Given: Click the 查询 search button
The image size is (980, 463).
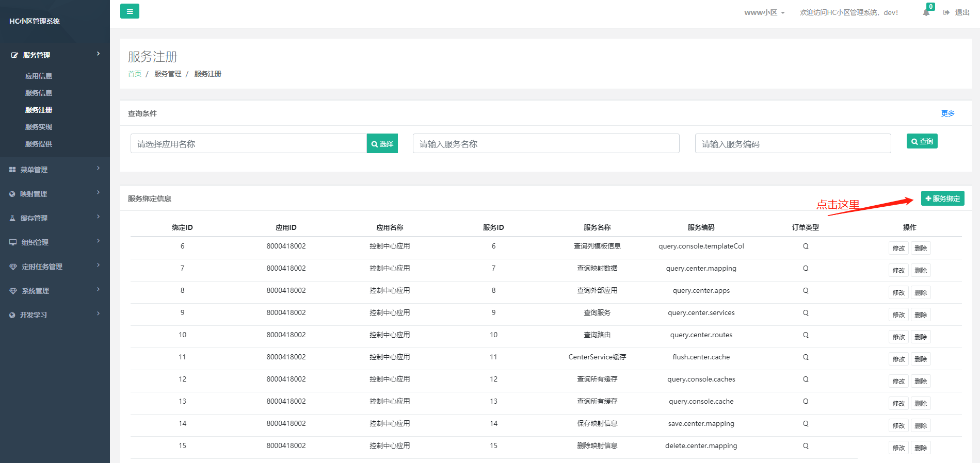Looking at the screenshot, I should [922, 141].
